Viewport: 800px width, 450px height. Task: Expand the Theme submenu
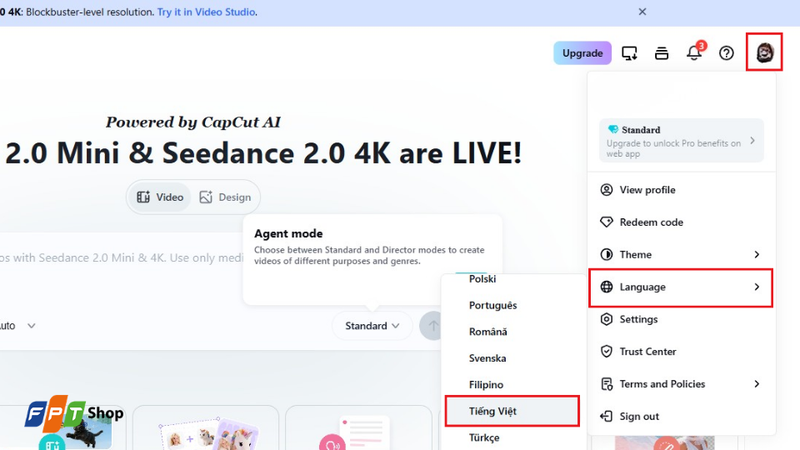click(681, 254)
